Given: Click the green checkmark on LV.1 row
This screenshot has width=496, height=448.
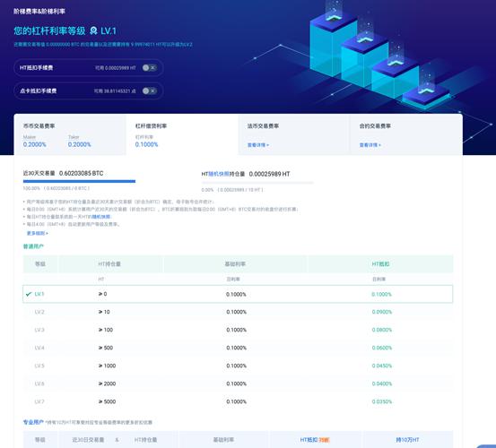Looking at the screenshot, I should pos(29,294).
